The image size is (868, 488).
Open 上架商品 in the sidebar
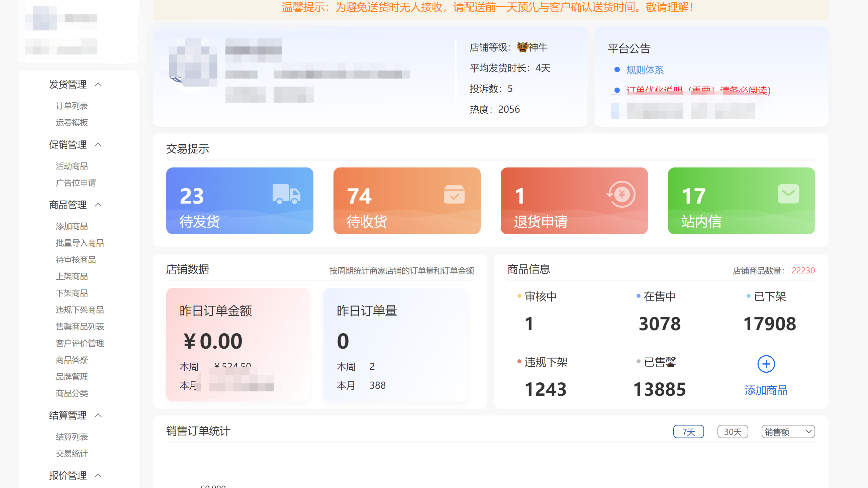point(72,276)
